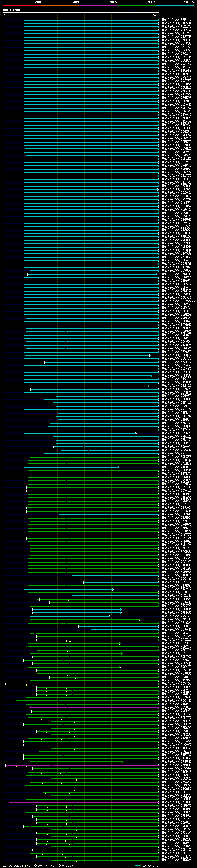
Task: Open UniRef100_P93657 hit label
Action: tap(176, 365)
